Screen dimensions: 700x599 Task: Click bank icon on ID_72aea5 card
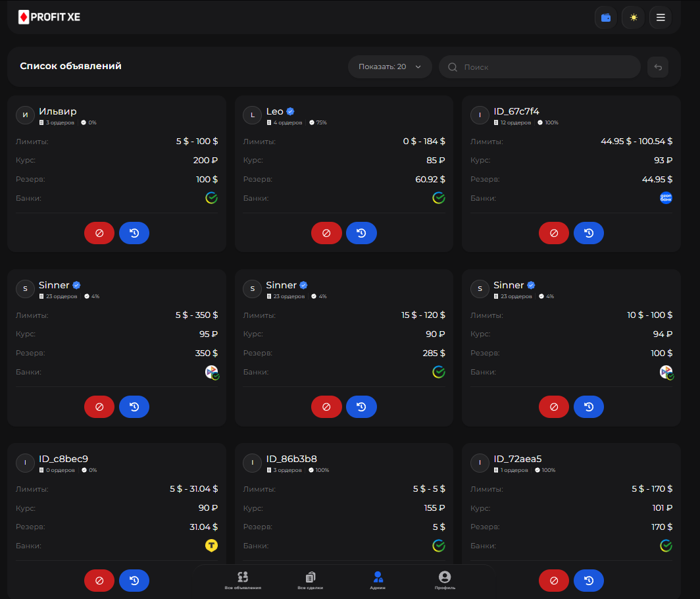(x=666, y=545)
